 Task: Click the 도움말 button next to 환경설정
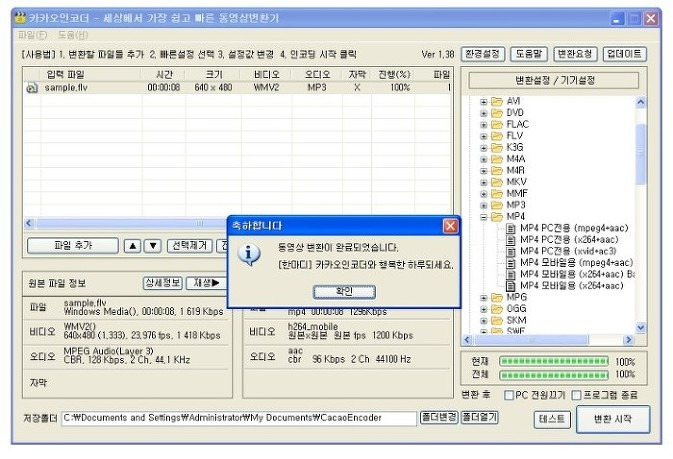tap(528, 54)
